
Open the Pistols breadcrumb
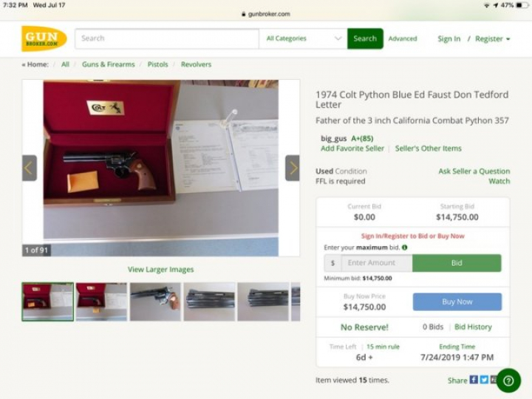(157, 65)
